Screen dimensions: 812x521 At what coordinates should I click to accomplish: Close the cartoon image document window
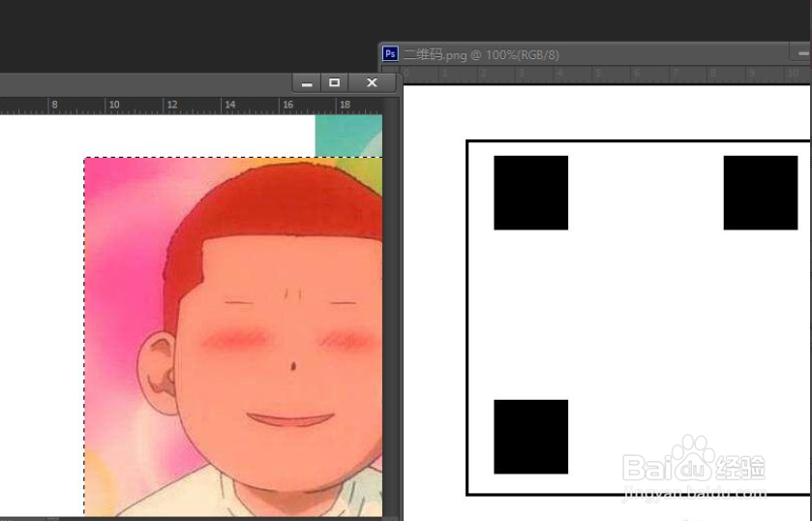point(372,83)
